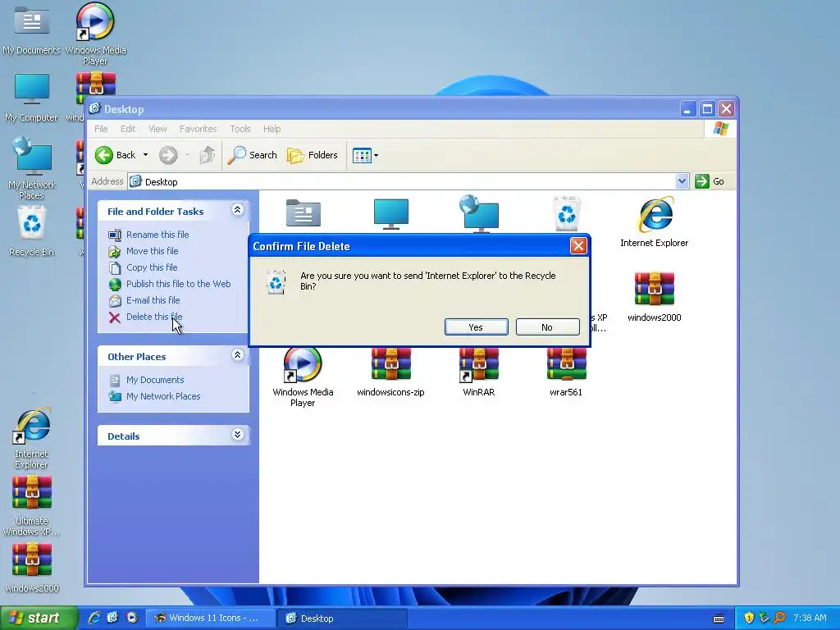The height and width of the screenshot is (630, 840).
Task: Close the Confirm File Delete dialog
Action: tap(578, 246)
